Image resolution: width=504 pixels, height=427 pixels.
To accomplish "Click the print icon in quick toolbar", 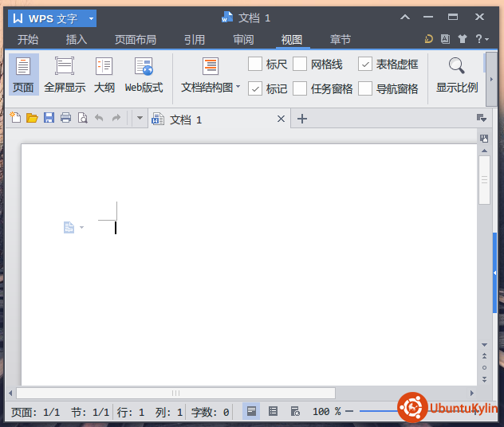I will [65, 119].
